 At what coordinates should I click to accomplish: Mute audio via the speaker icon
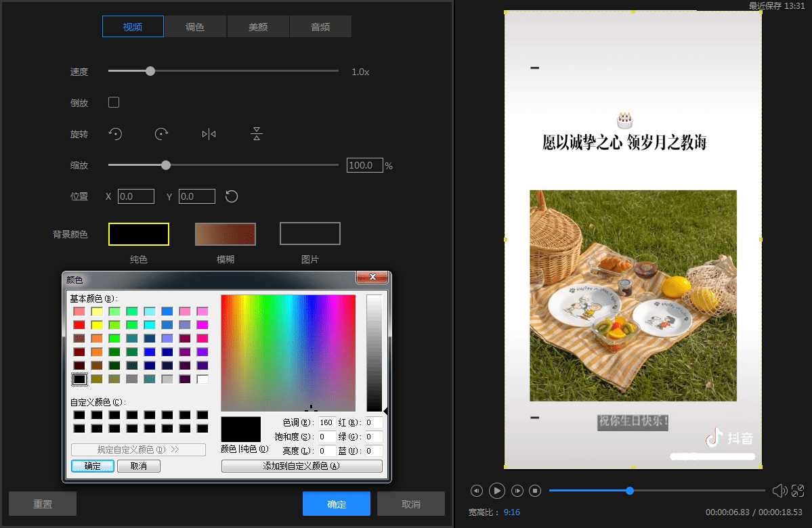tap(779, 491)
